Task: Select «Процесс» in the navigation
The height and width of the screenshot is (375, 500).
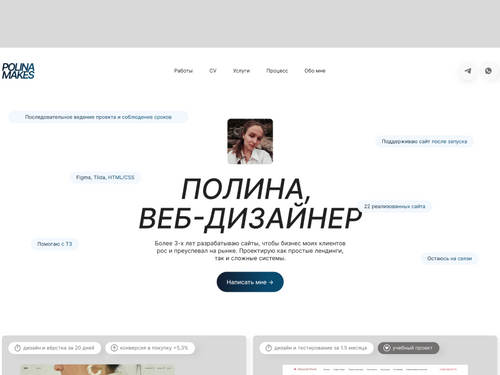Action: coord(277,71)
